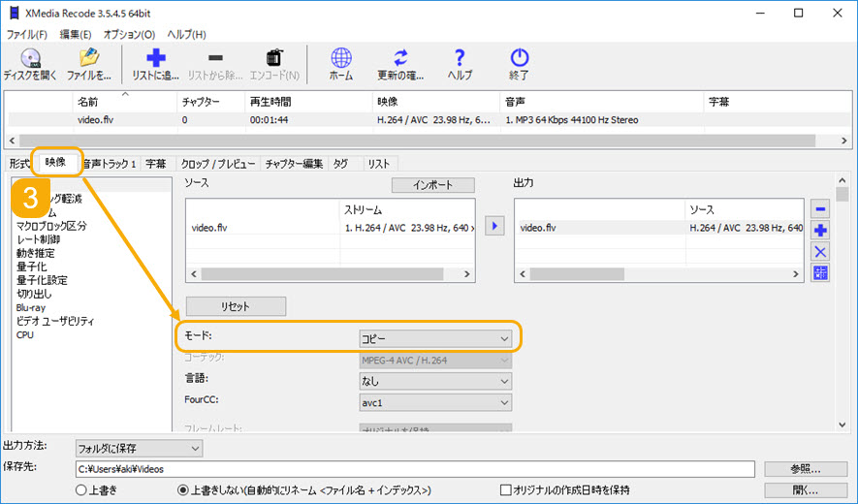Click the 音声 column header
The height and width of the screenshot is (504, 858).
coord(602,102)
